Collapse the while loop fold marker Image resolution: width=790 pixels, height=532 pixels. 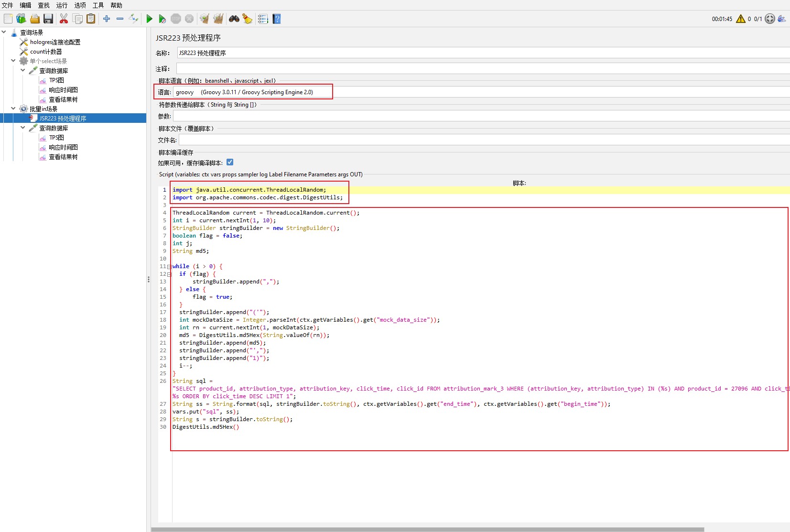(169, 267)
